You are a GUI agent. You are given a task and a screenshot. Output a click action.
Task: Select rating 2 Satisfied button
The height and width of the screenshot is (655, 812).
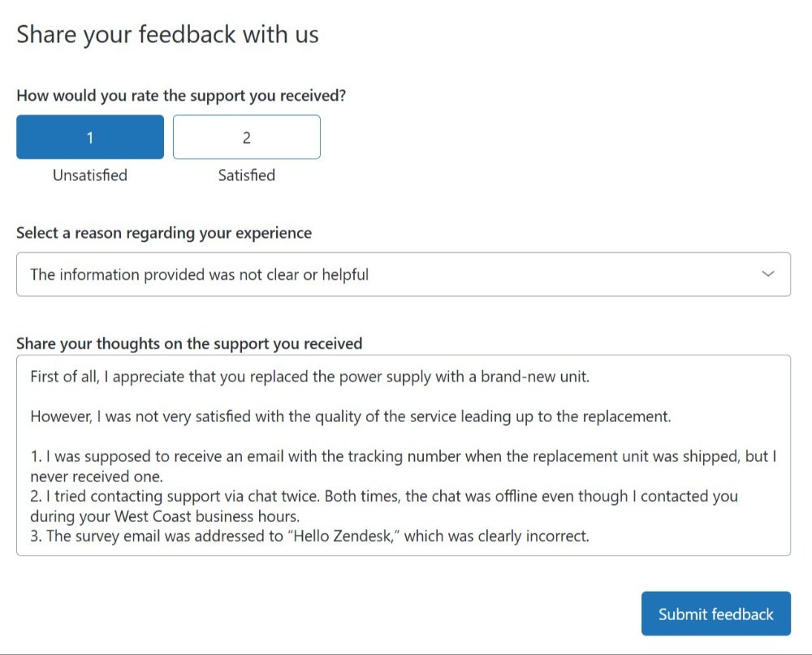point(247,137)
